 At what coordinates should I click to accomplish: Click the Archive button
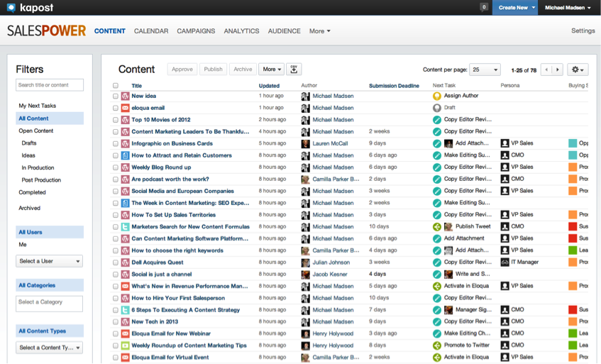pyautogui.click(x=243, y=70)
